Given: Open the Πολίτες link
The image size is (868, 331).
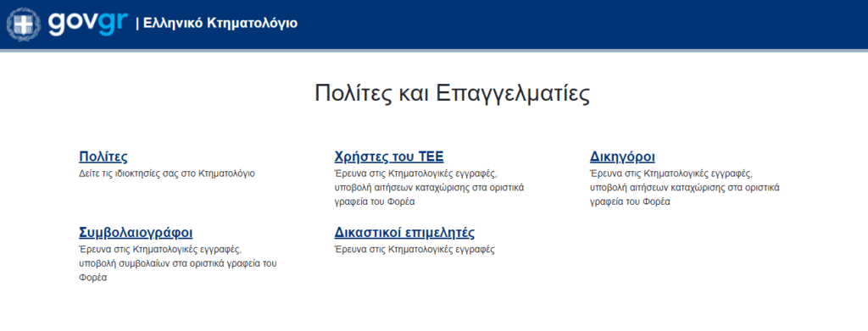Looking at the screenshot, I should (103, 157).
